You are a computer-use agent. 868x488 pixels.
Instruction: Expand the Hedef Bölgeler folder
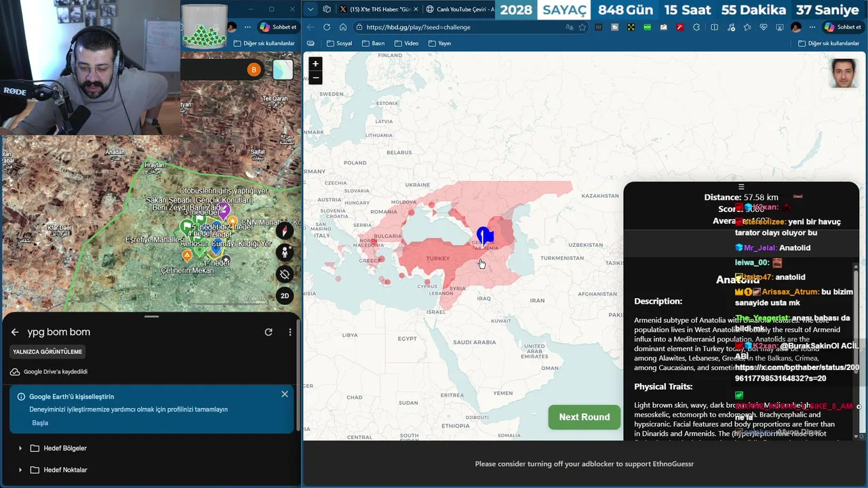click(20, 448)
